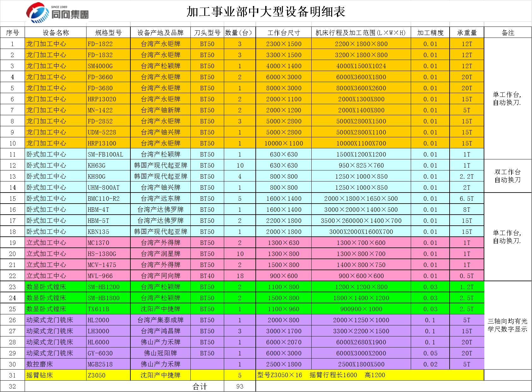Click the model cell KH80G
This screenshot has width=532, height=392.
click(x=108, y=176)
